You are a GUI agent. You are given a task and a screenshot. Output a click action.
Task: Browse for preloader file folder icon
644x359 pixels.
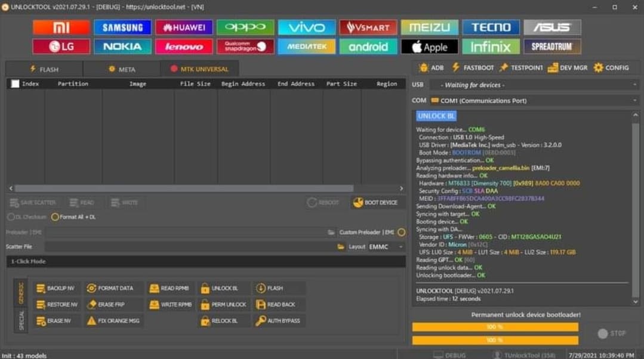click(x=331, y=232)
